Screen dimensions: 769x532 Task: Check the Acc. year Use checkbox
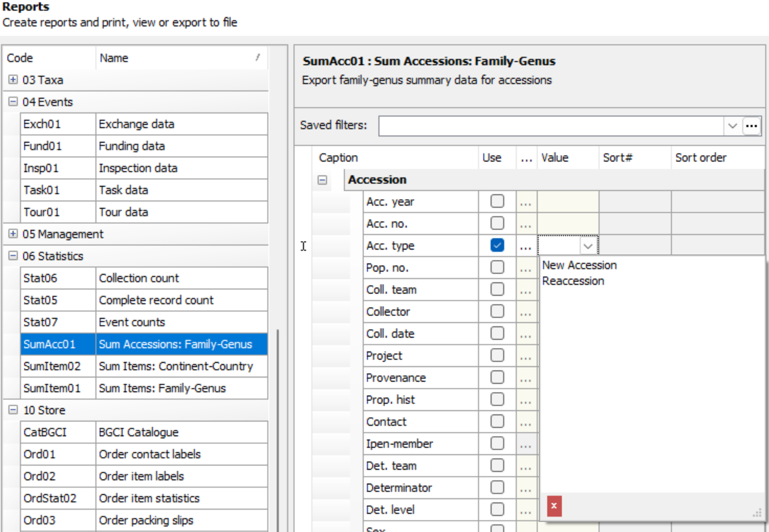click(497, 201)
